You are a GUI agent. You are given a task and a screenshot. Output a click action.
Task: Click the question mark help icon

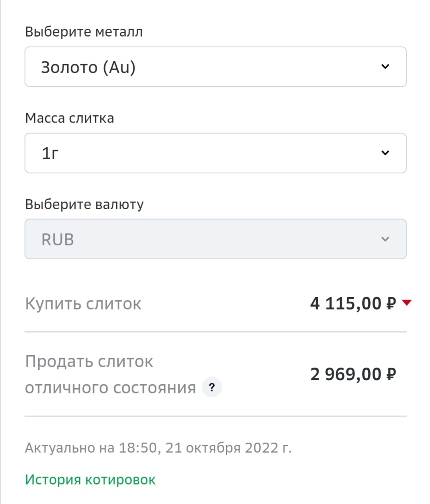[212, 387]
